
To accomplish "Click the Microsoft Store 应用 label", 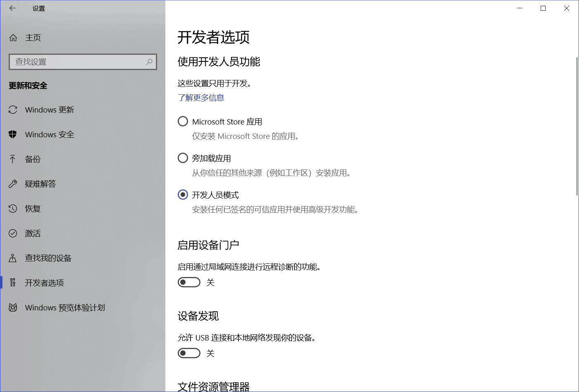I will pos(227,122).
